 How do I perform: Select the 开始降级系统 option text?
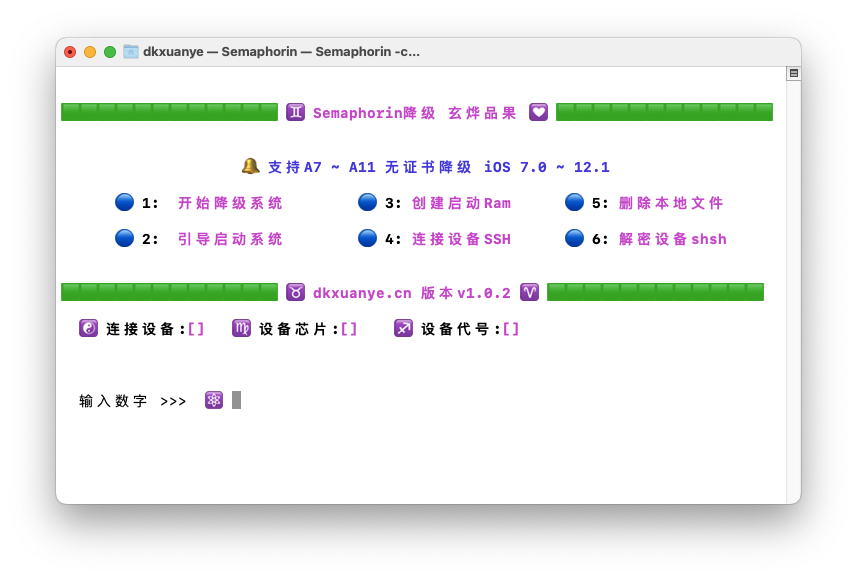(230, 203)
